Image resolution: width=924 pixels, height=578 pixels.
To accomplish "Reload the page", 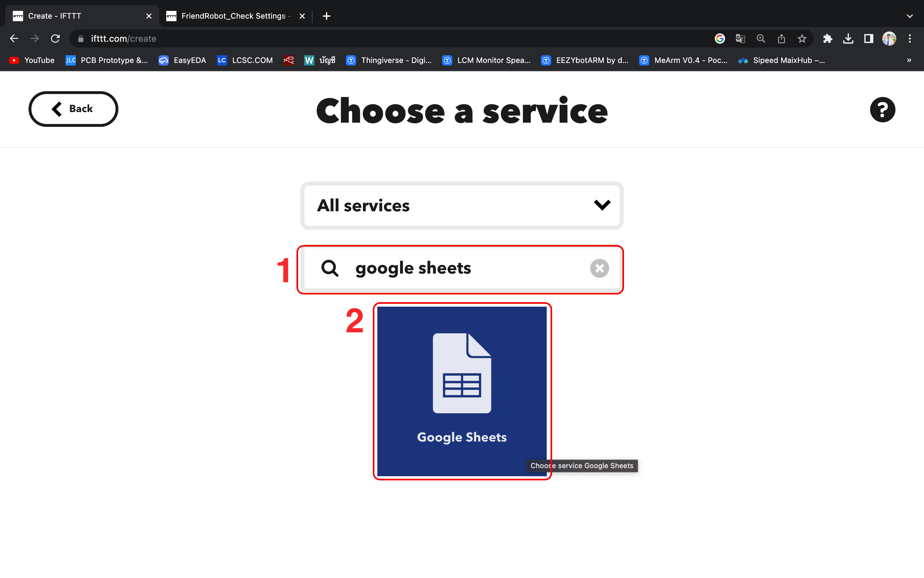I will pos(56,39).
